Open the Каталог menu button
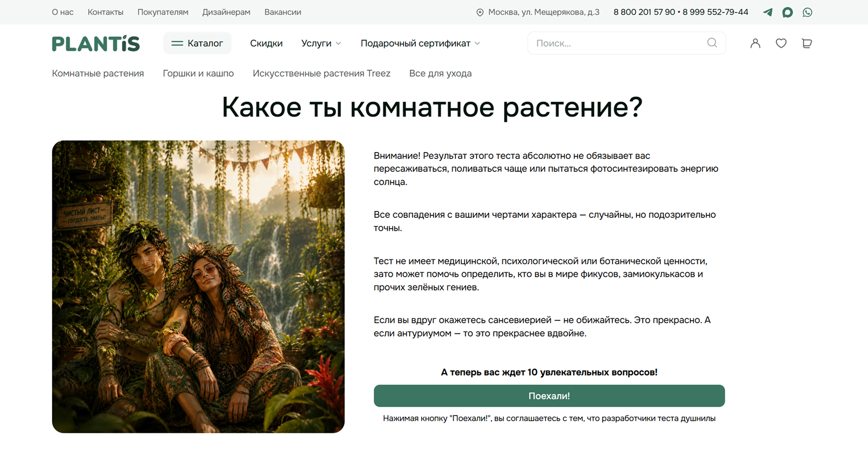Screen dimensions: 868x453 (x=197, y=43)
